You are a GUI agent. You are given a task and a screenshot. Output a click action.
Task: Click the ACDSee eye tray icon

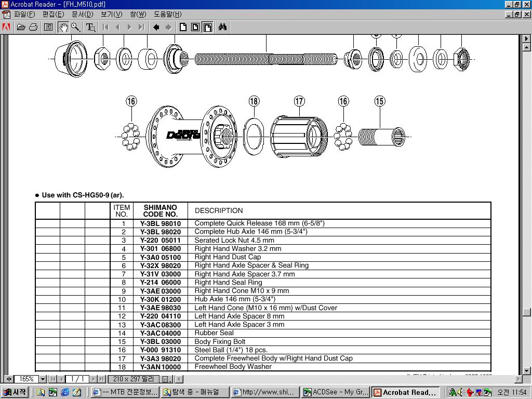[x=487, y=392]
